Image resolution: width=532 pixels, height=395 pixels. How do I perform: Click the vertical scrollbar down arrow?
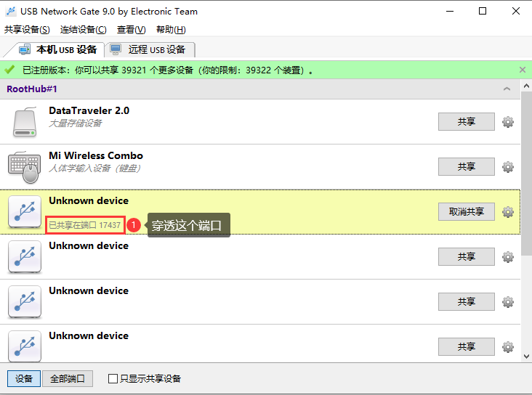tap(526, 357)
